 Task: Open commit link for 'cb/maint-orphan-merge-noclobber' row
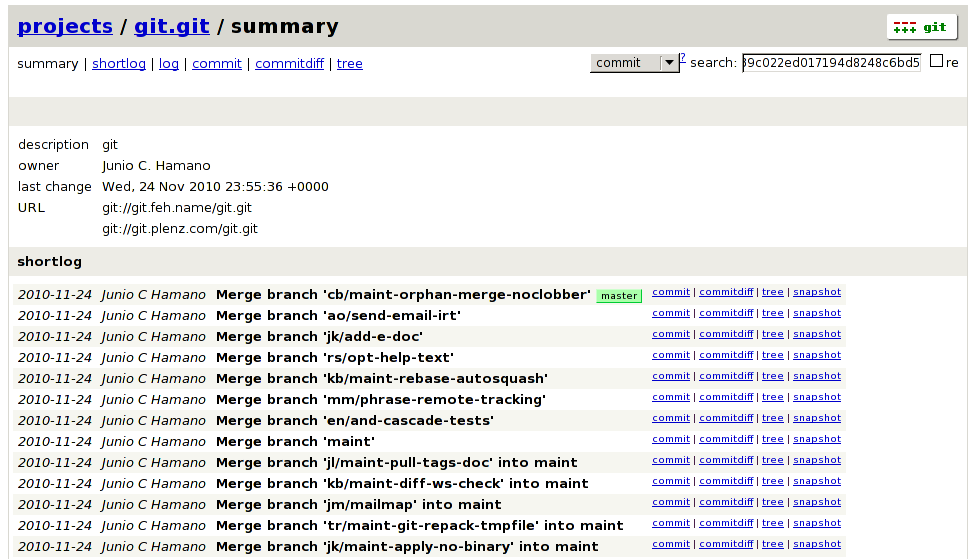[671, 292]
